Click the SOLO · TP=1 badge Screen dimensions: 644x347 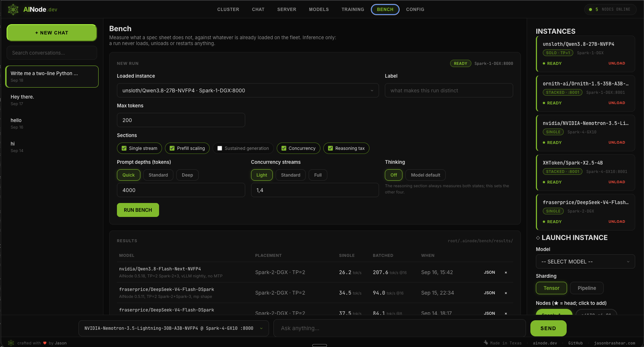[x=558, y=53]
